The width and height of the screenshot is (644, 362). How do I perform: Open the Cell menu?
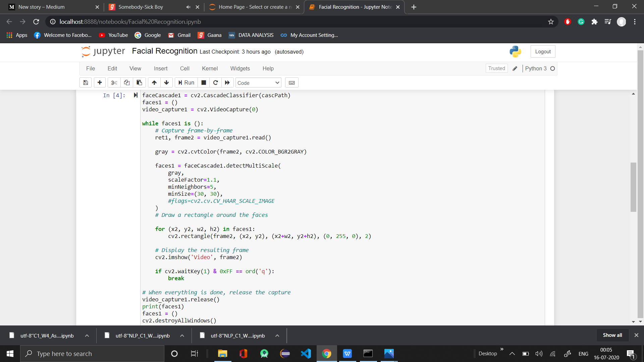click(184, 68)
